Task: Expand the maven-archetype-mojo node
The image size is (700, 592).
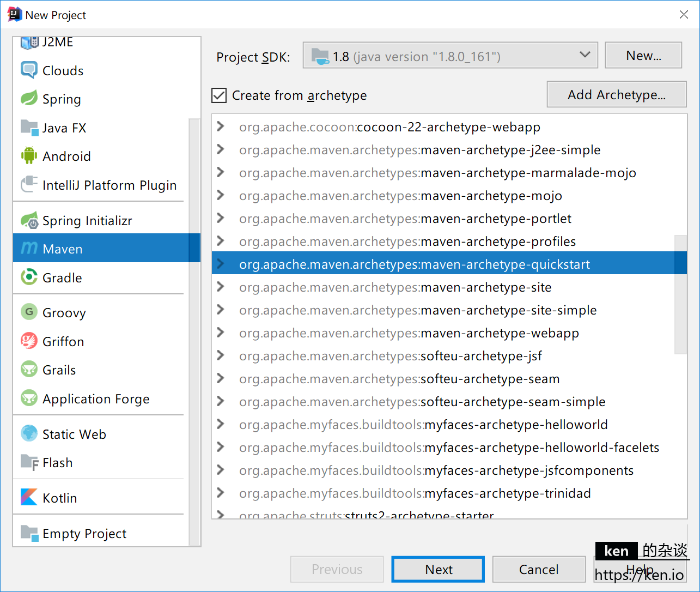Action: 220,195
